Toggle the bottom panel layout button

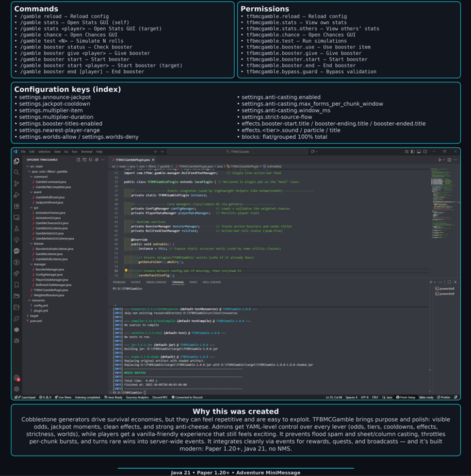point(419,151)
